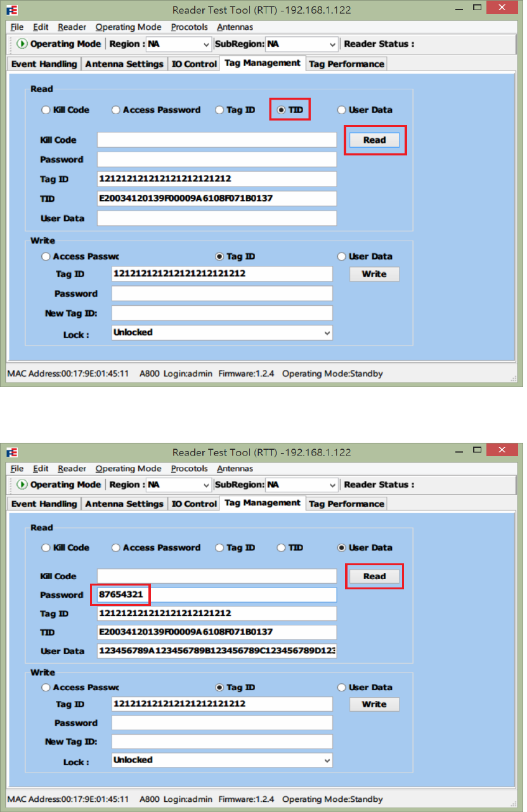527x812 pixels.
Task: Click Read button in lower window
Action: pyautogui.click(x=374, y=577)
